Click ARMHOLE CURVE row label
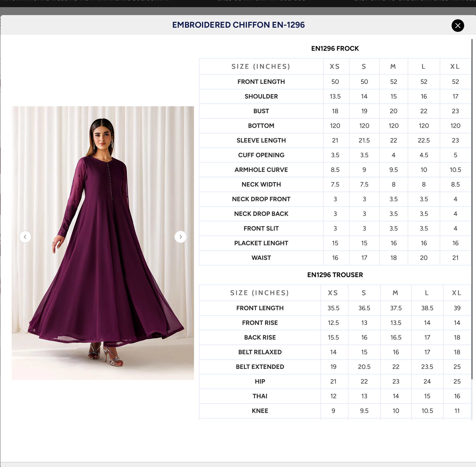The image size is (476, 467). click(x=261, y=170)
